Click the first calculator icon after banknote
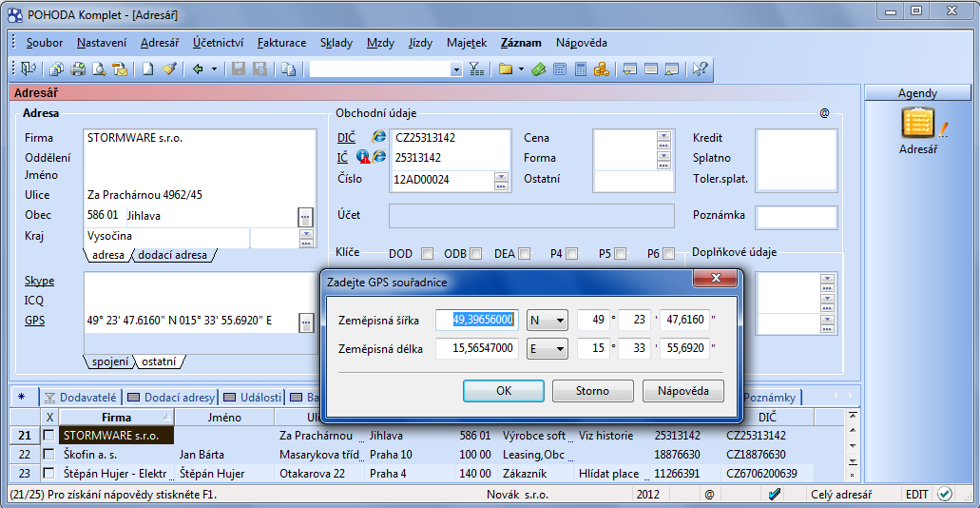980x508 pixels. pos(560,68)
